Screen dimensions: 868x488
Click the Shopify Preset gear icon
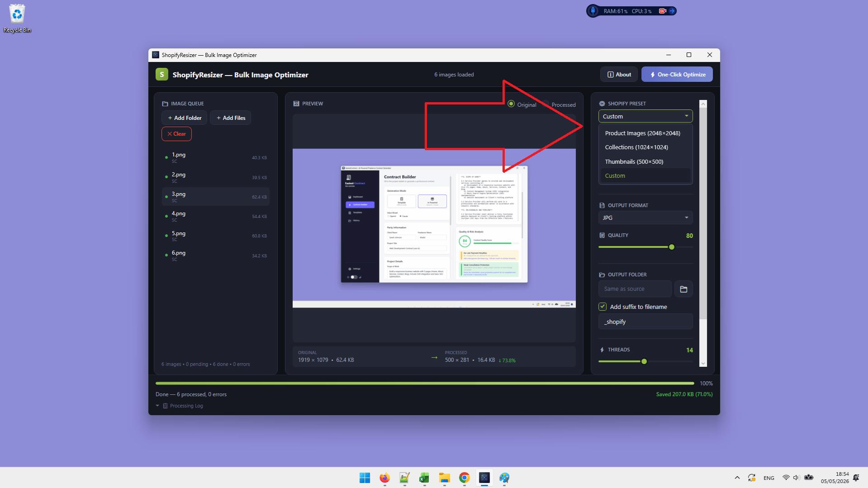602,104
